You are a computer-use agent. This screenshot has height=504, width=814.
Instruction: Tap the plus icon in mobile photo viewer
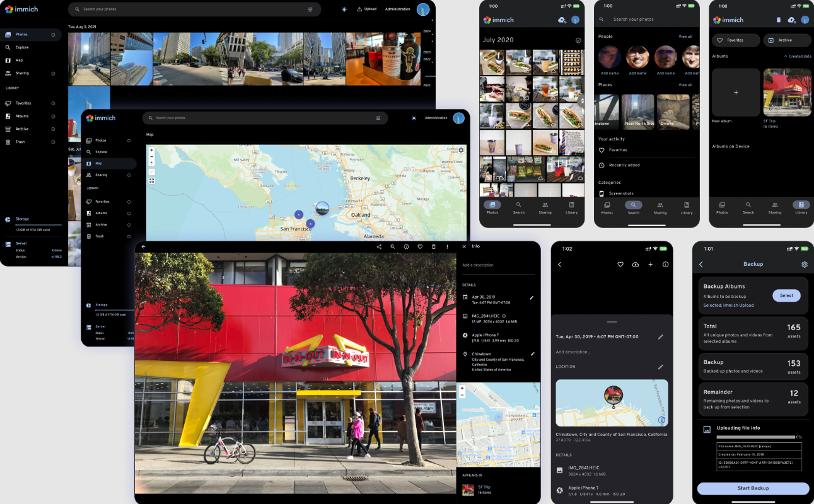point(651,265)
